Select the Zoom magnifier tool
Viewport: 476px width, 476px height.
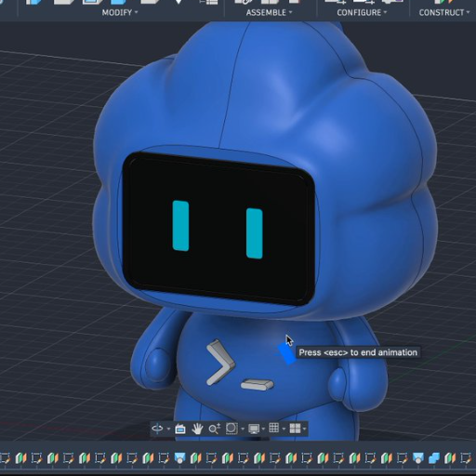point(214,429)
